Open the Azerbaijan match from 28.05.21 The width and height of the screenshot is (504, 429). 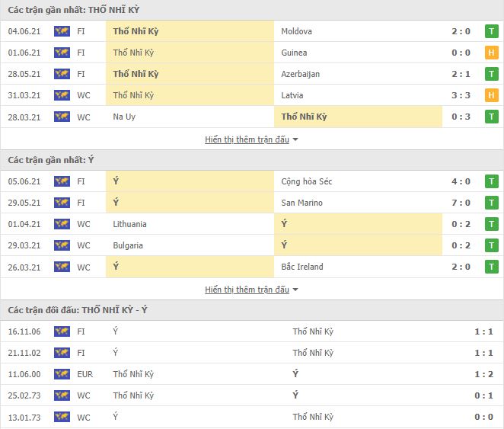(x=300, y=75)
